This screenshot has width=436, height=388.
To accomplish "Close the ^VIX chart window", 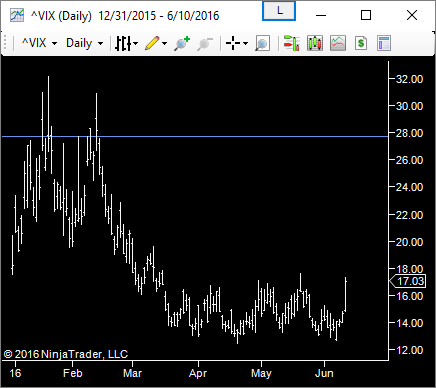I will pos(412,15).
